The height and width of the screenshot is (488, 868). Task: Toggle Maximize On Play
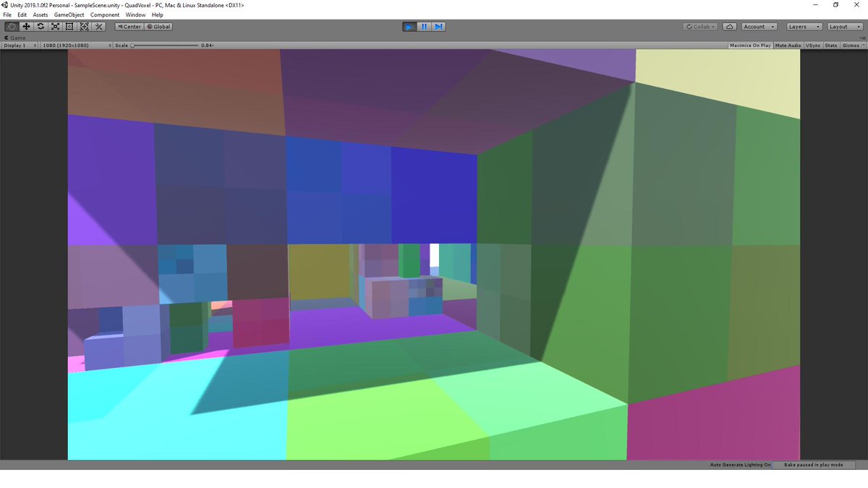click(x=750, y=46)
